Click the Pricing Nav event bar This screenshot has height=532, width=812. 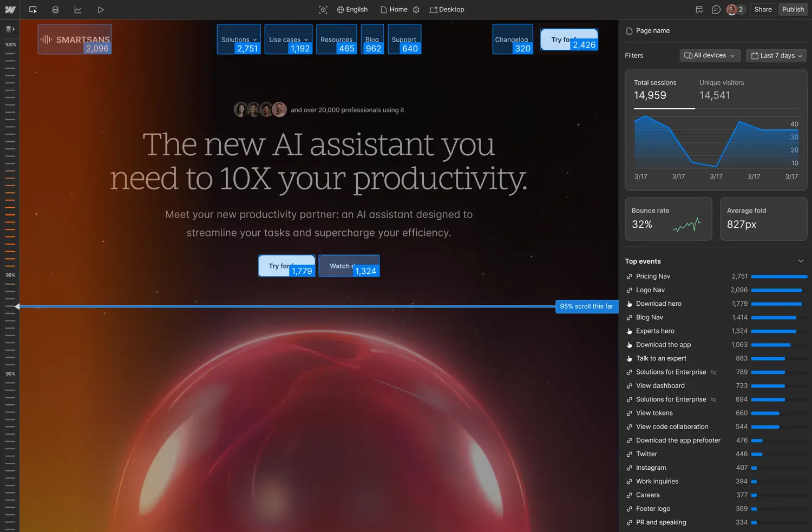[x=779, y=277]
